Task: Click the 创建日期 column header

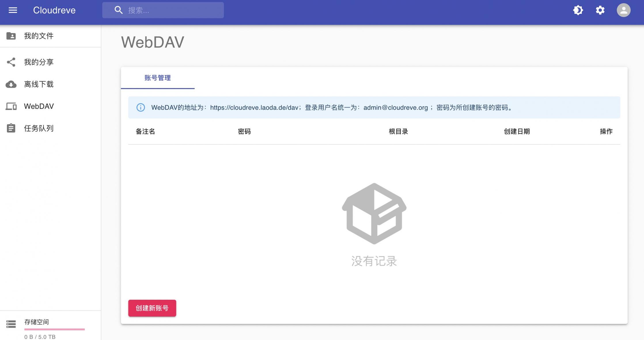Action: pyautogui.click(x=517, y=131)
